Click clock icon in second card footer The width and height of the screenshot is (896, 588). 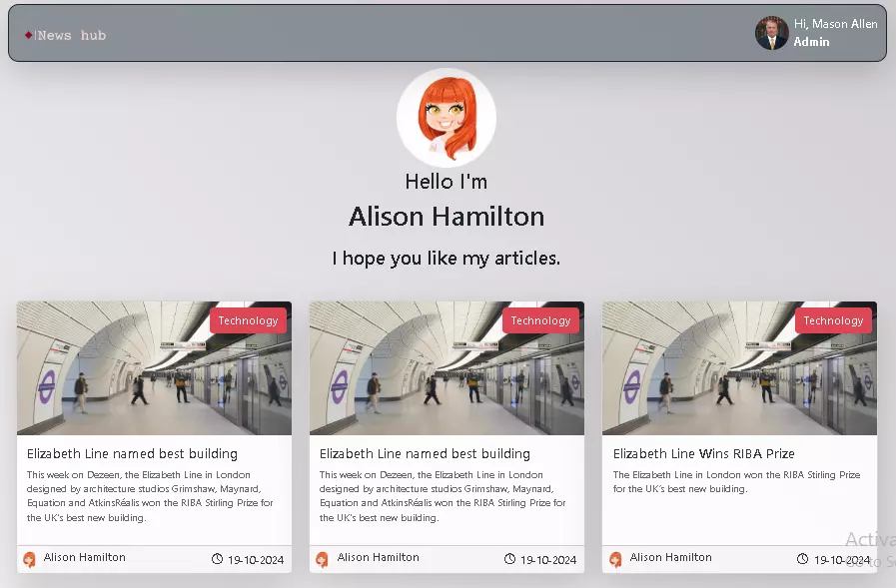(509, 559)
